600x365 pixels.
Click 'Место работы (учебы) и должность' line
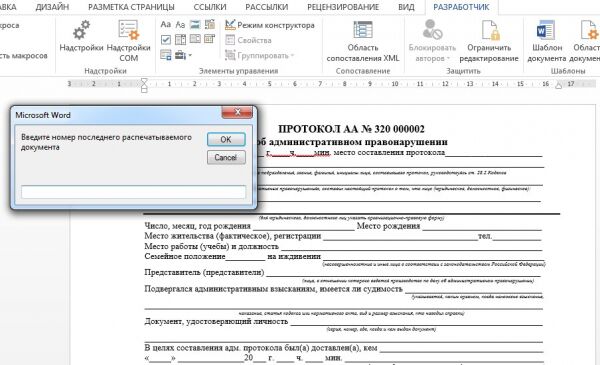coord(212,246)
